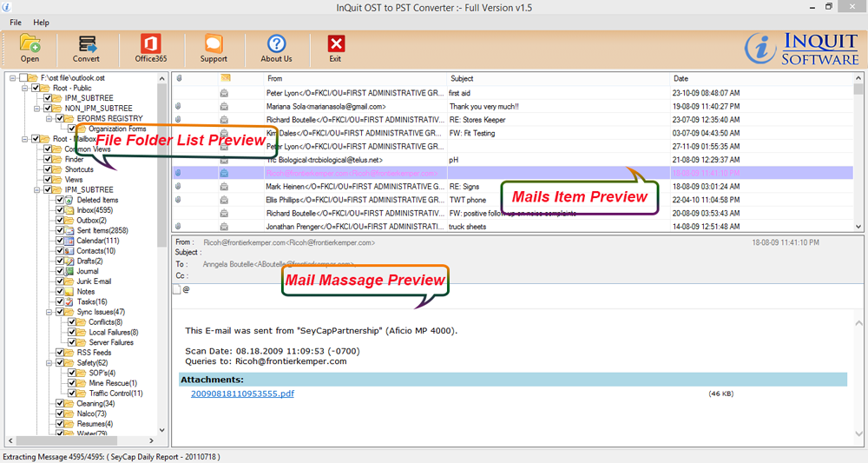Toggle checkbox for F:\ost file\outlook.ost

click(23, 78)
